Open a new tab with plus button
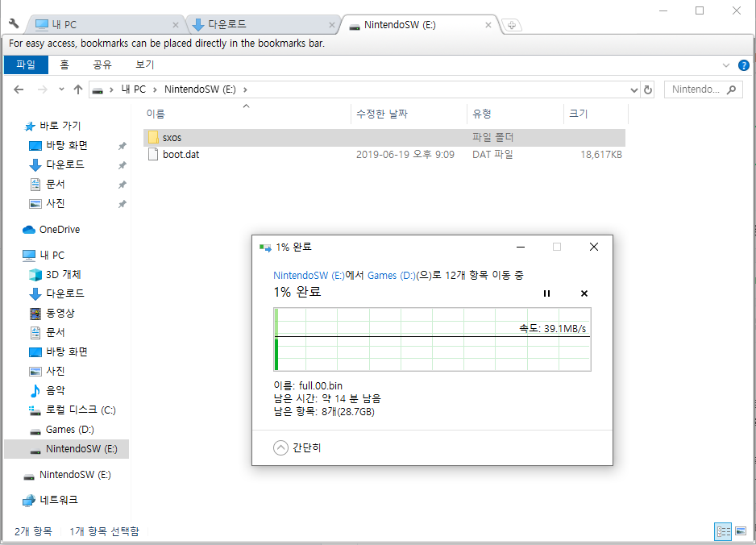The height and width of the screenshot is (545, 756). [512, 25]
